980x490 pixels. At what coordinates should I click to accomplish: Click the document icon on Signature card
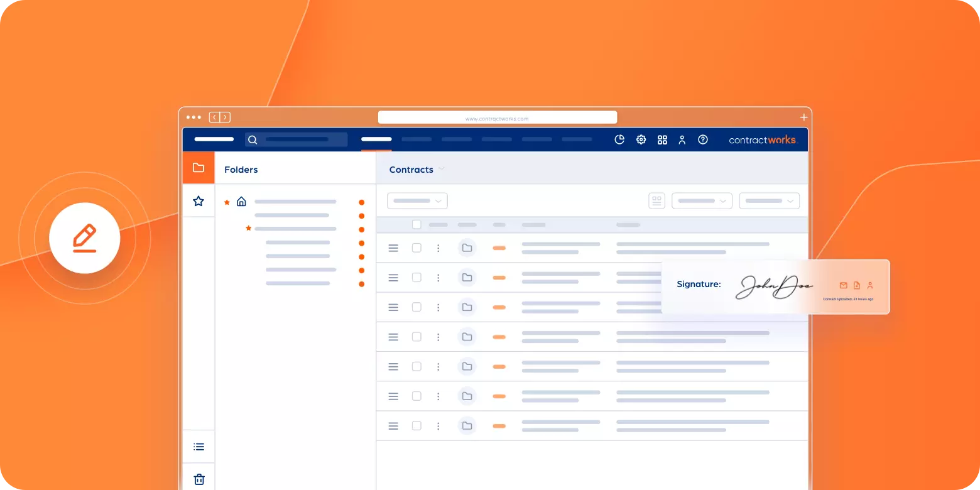[857, 285]
